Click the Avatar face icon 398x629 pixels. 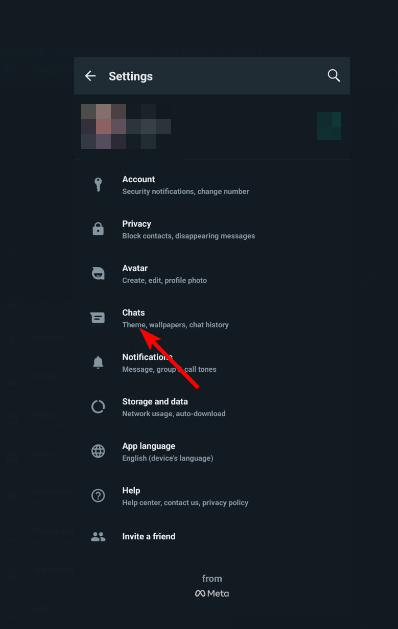point(98,274)
